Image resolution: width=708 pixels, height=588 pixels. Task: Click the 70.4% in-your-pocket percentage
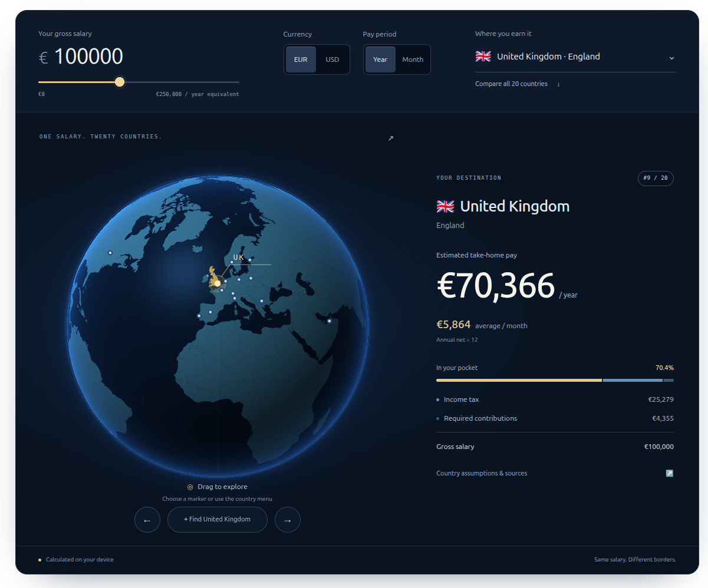pyautogui.click(x=664, y=368)
